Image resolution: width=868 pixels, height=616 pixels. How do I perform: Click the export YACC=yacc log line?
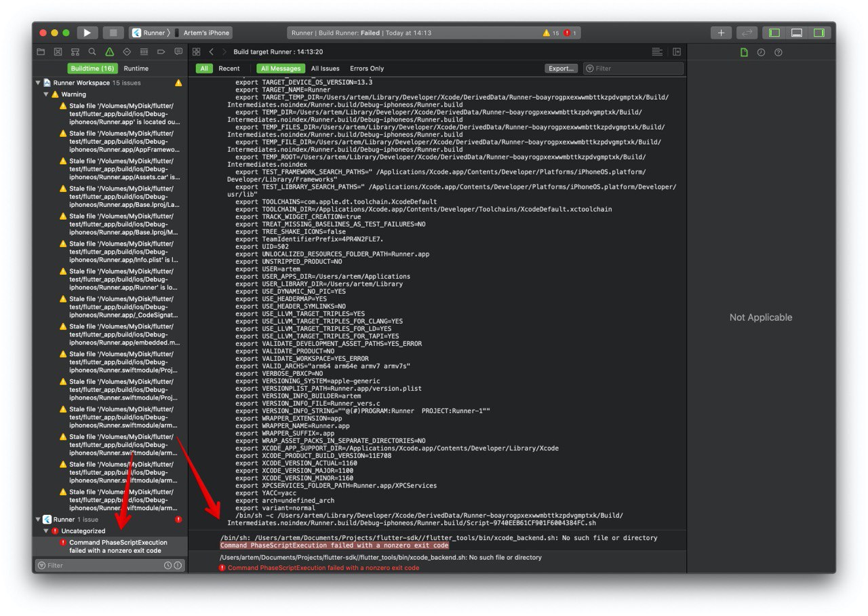[266, 493]
